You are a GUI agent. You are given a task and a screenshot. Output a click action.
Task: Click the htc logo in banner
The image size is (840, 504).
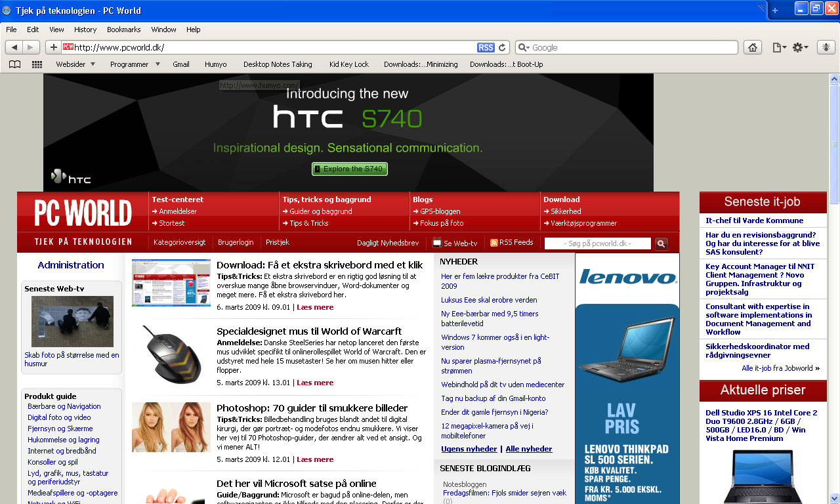point(71,177)
